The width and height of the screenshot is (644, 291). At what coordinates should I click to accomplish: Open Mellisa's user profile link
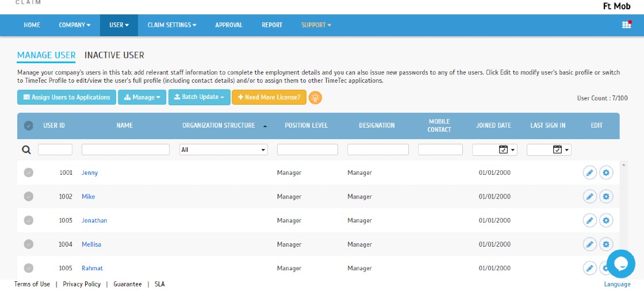(x=91, y=244)
